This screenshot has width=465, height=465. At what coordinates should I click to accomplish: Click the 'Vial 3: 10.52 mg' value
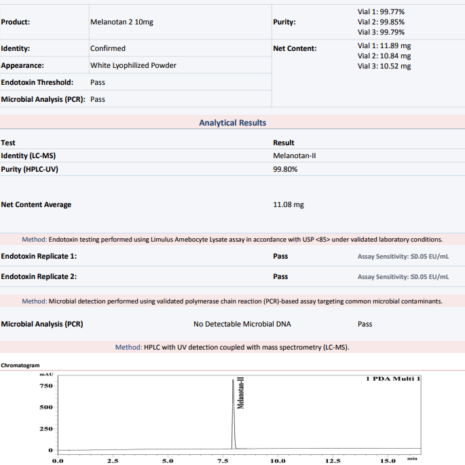point(384,66)
